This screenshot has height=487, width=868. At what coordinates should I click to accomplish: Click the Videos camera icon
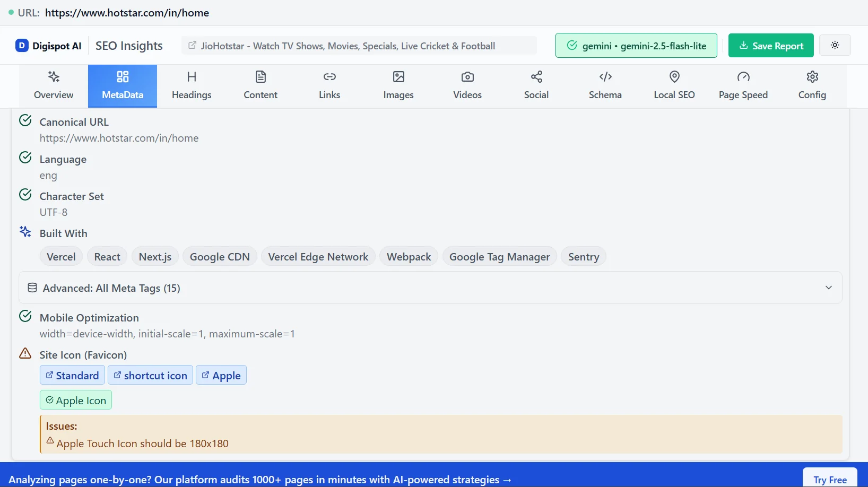(467, 77)
